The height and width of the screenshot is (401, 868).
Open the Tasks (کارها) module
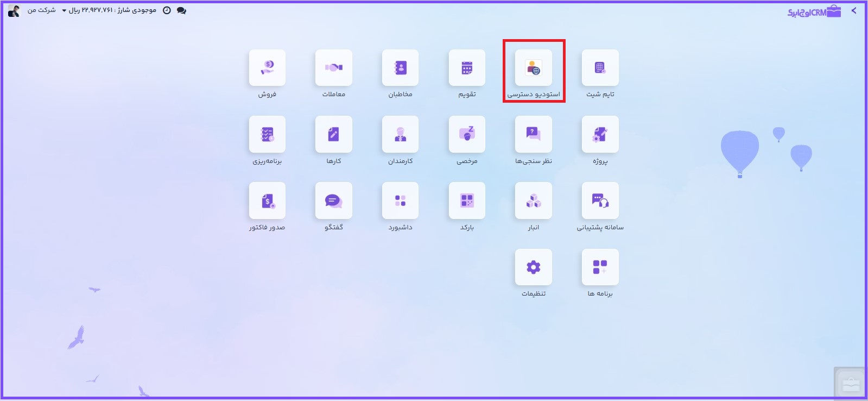(x=333, y=134)
